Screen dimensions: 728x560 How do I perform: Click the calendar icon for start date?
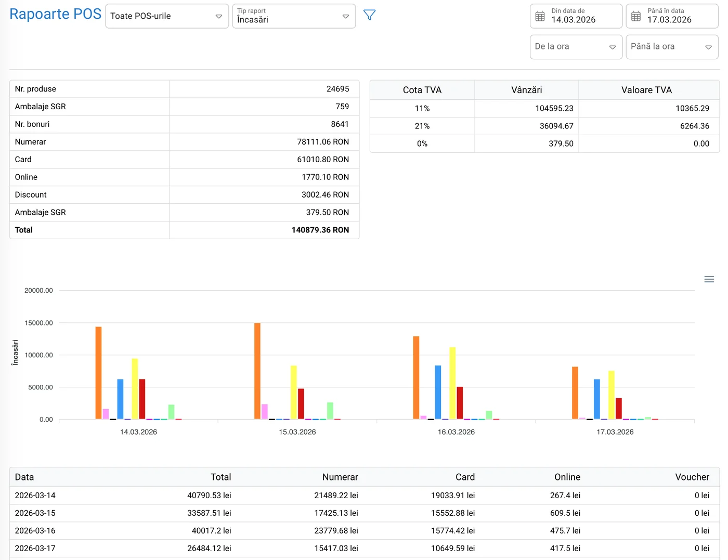click(x=540, y=16)
